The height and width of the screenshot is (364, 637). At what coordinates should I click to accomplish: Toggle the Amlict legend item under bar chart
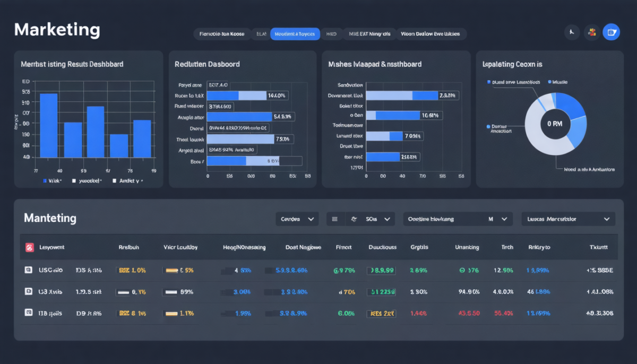coord(127,180)
